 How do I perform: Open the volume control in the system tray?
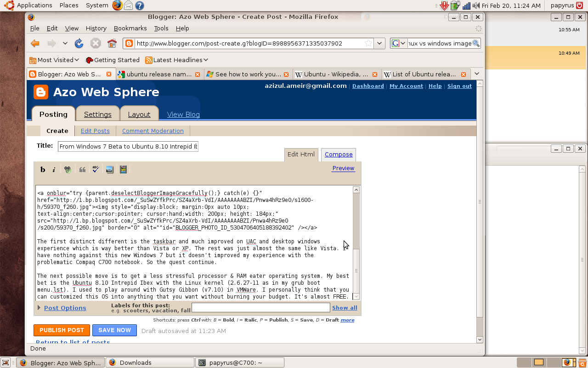(x=476, y=6)
